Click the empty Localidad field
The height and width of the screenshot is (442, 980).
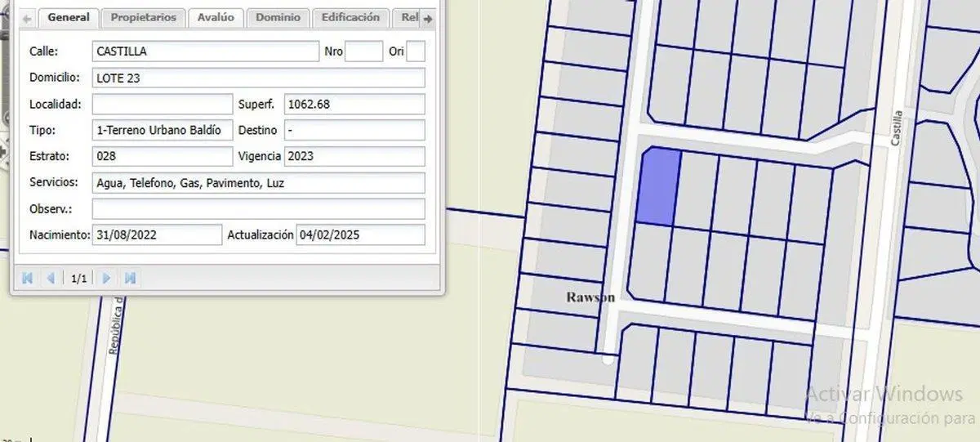pyautogui.click(x=162, y=104)
